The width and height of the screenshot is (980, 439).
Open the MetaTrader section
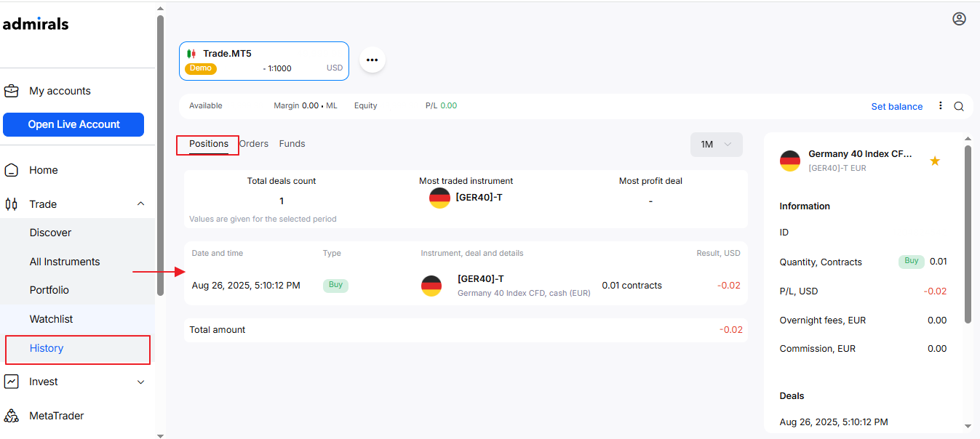(x=57, y=416)
